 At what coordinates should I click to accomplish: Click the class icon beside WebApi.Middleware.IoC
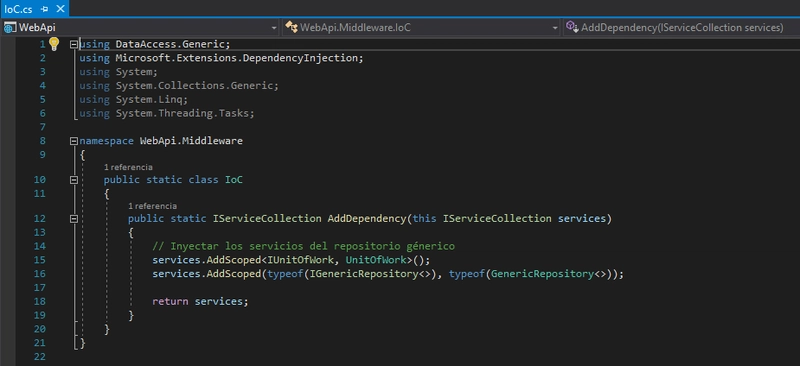tap(291, 28)
